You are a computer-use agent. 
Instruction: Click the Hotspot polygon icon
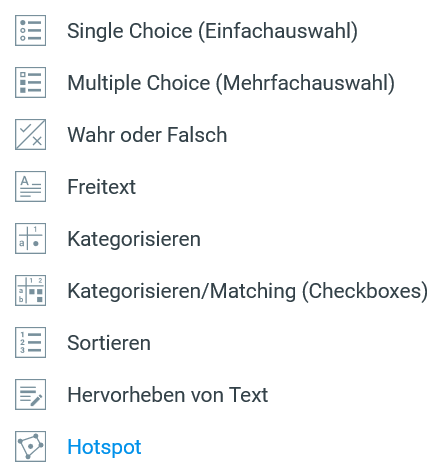pyautogui.click(x=30, y=446)
